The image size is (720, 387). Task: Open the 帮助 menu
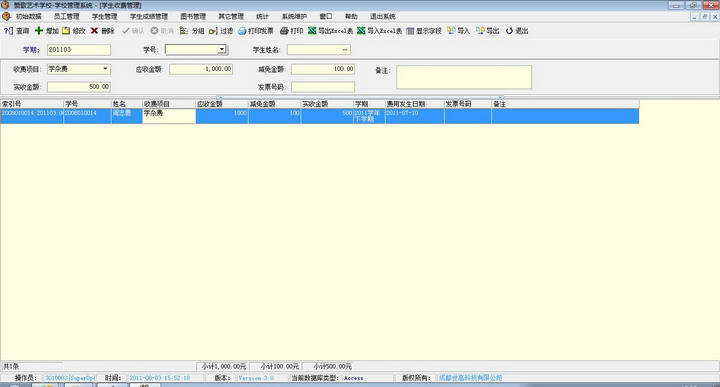351,16
